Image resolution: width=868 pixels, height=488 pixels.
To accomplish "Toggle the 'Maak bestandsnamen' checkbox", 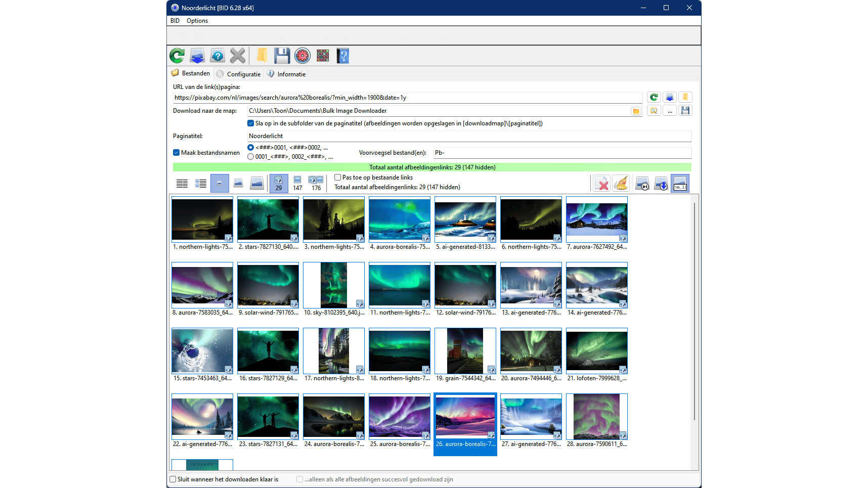I will coord(177,153).
